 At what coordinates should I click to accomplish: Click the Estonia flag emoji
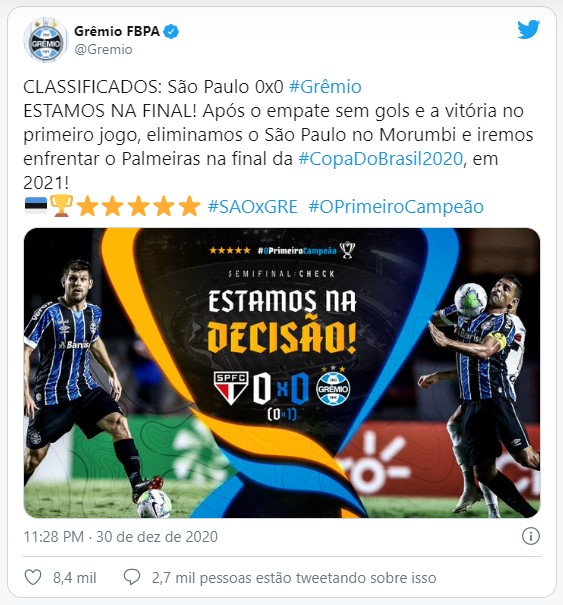tap(36, 206)
